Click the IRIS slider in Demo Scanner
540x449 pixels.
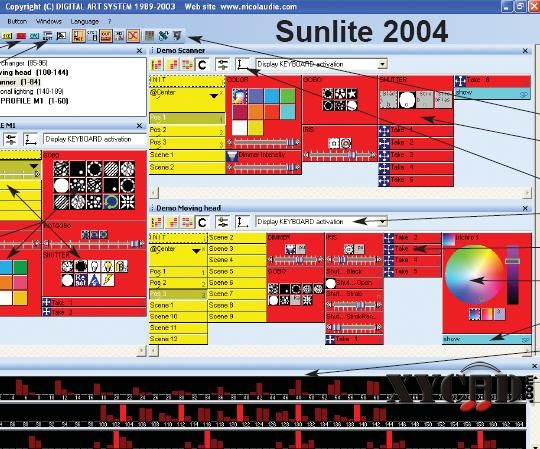[x=340, y=155]
